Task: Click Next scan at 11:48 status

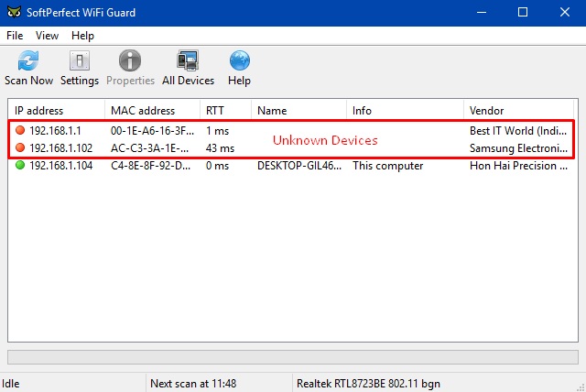Action: point(193,384)
